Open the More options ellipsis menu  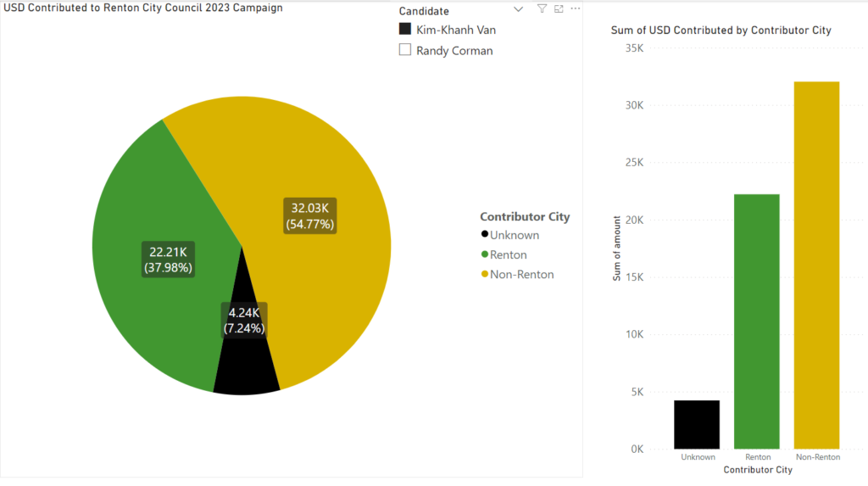tap(576, 8)
